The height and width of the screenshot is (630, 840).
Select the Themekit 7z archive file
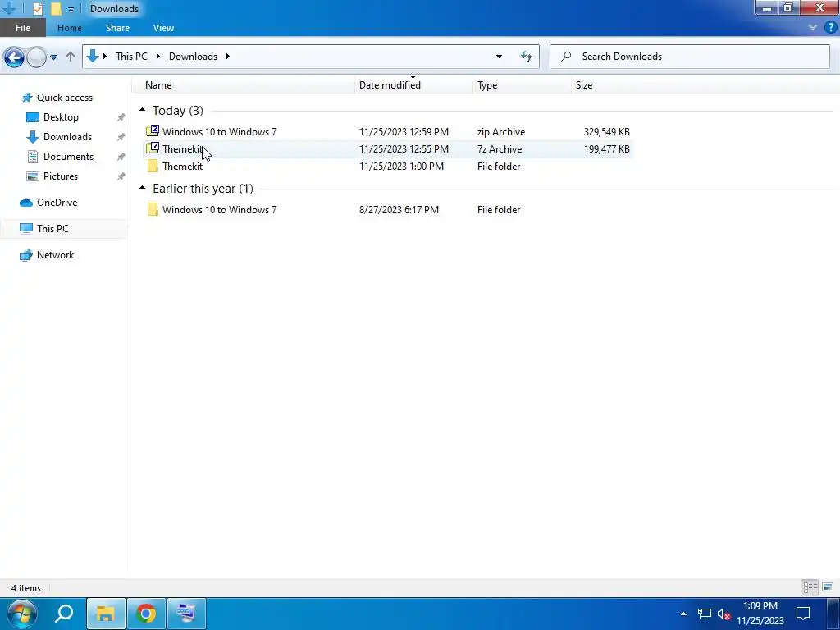tap(388, 149)
